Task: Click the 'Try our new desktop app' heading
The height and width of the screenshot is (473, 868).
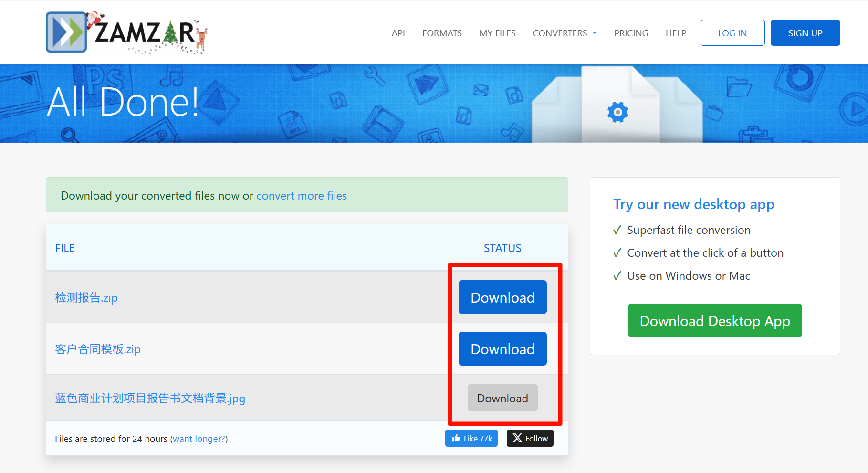Action: click(693, 204)
